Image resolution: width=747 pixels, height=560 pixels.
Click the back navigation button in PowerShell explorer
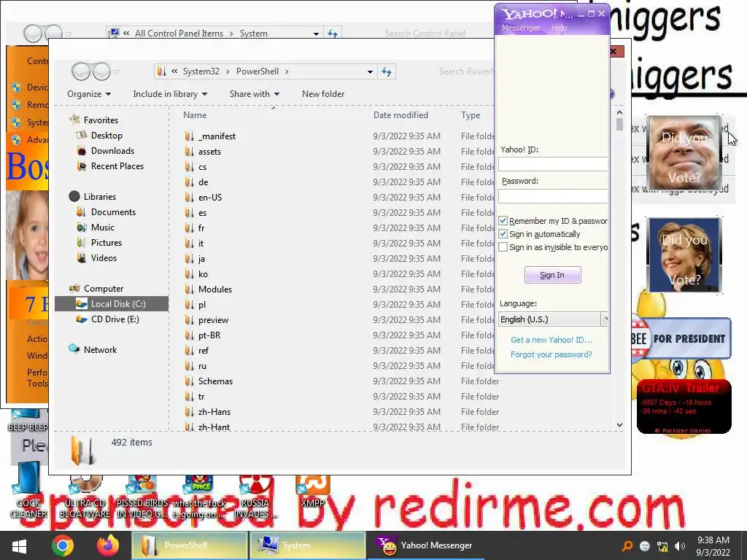point(81,72)
